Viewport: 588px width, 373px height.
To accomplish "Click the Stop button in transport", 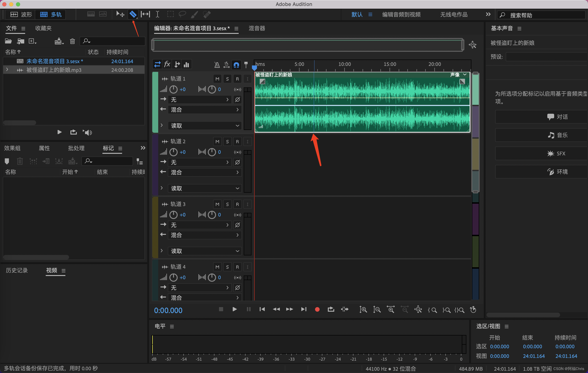I will pos(221,309).
